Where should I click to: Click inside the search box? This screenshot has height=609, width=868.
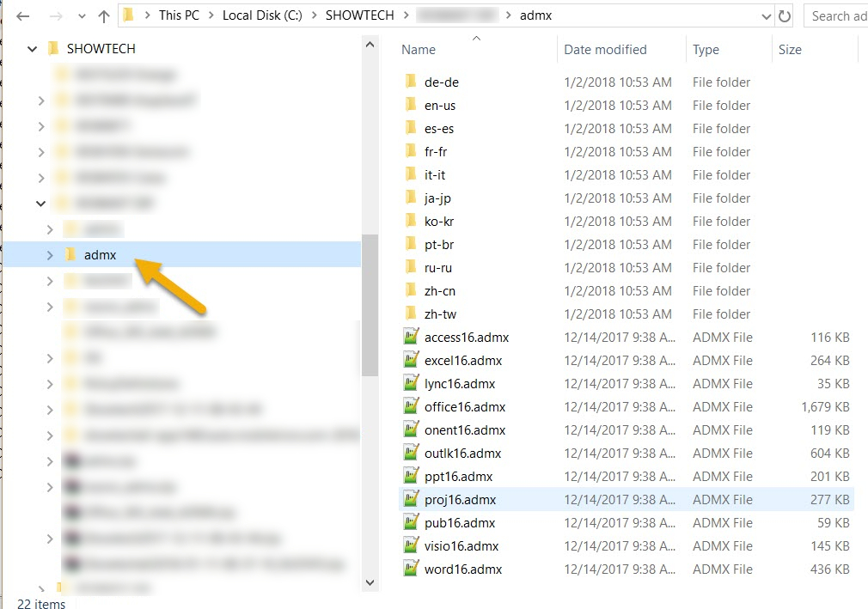pyautogui.click(x=838, y=15)
